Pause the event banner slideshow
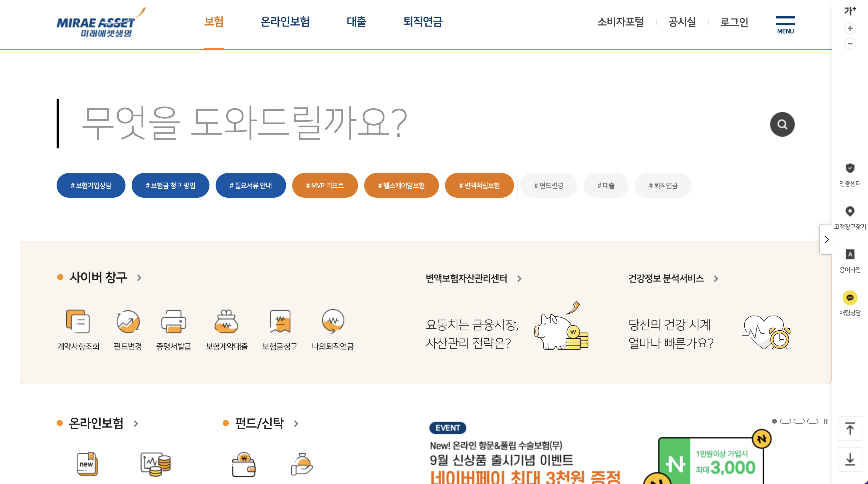Viewport: 868px width, 484px height. pyautogui.click(x=825, y=421)
